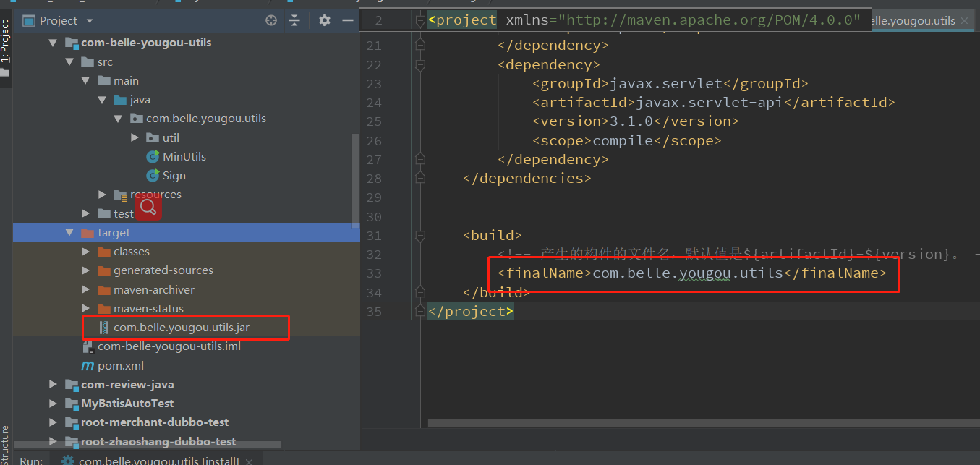Expand the test folder arrow
This screenshot has height=465, width=980.
(86, 213)
